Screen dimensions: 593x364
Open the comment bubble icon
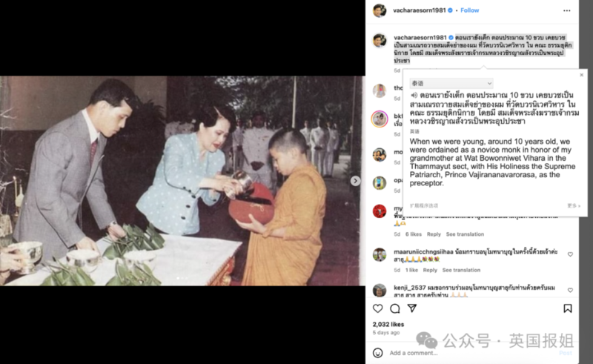pos(395,308)
